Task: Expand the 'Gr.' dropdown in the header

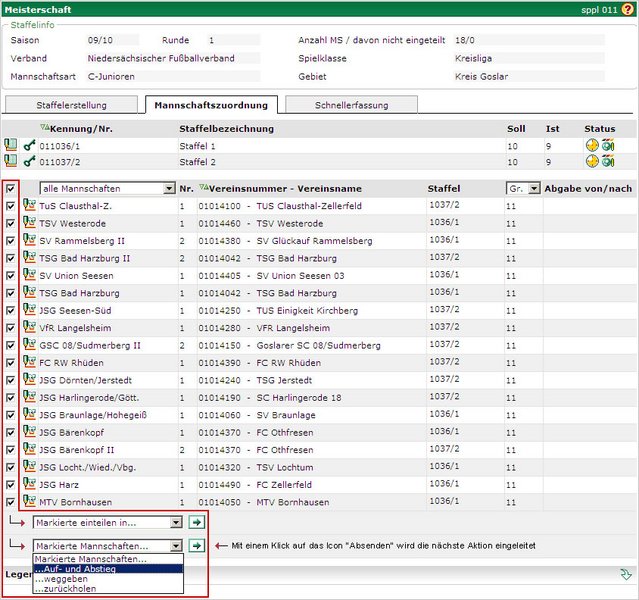Action: [523, 188]
